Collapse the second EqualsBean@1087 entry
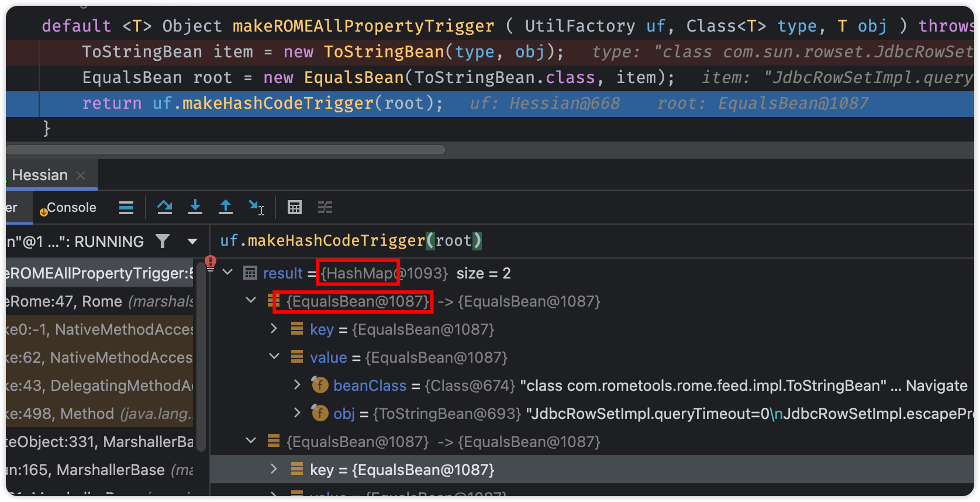Screen dimensions: 980x502 click(251, 441)
